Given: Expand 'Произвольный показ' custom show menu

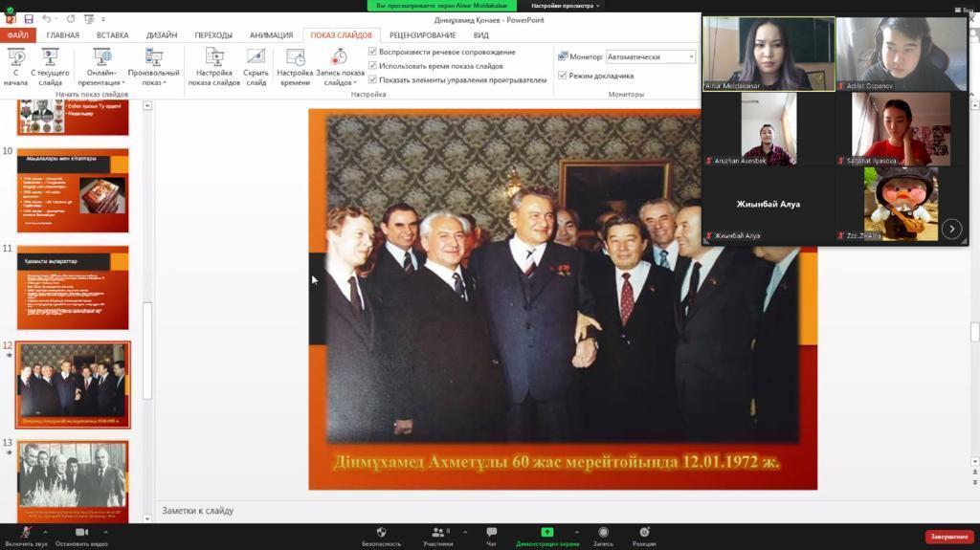Looking at the screenshot, I should coord(153,72).
